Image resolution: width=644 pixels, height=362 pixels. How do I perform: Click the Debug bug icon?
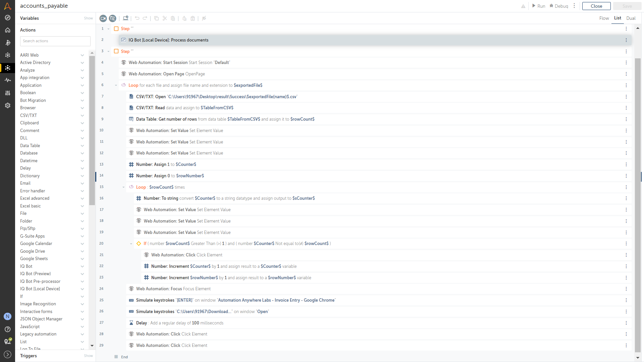pyautogui.click(x=551, y=6)
